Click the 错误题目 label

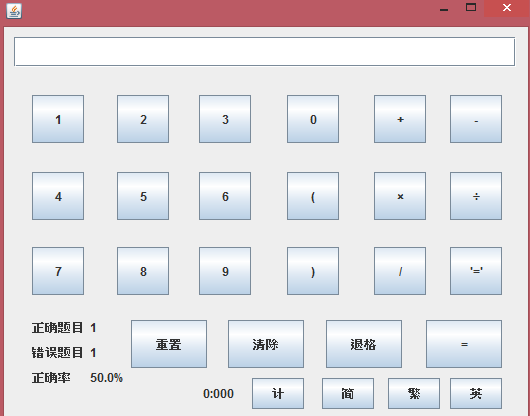[x=57, y=353]
